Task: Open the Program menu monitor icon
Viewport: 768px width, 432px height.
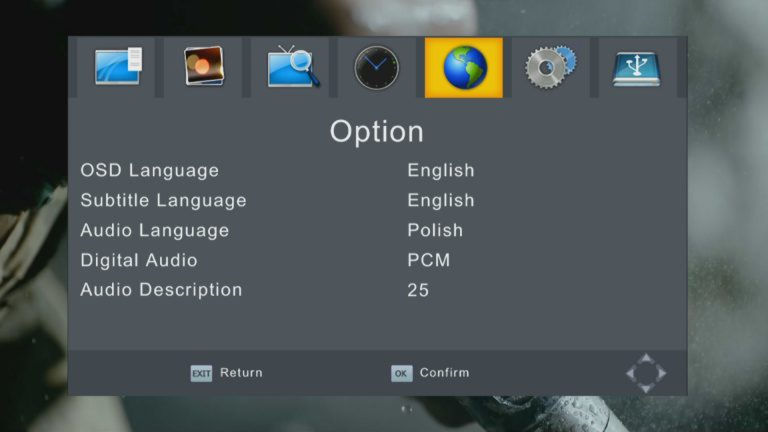Action: click(117, 68)
